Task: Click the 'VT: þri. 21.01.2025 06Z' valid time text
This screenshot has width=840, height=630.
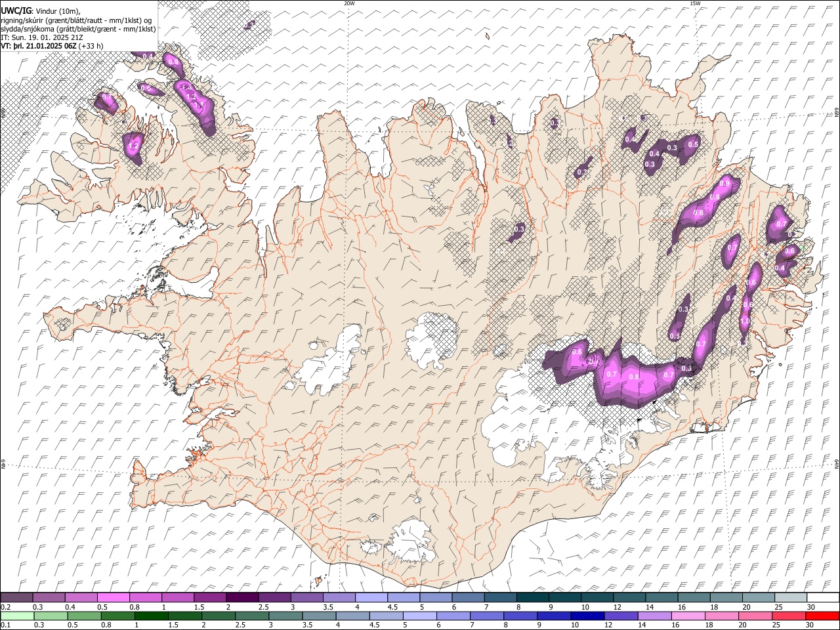Action: point(38,45)
